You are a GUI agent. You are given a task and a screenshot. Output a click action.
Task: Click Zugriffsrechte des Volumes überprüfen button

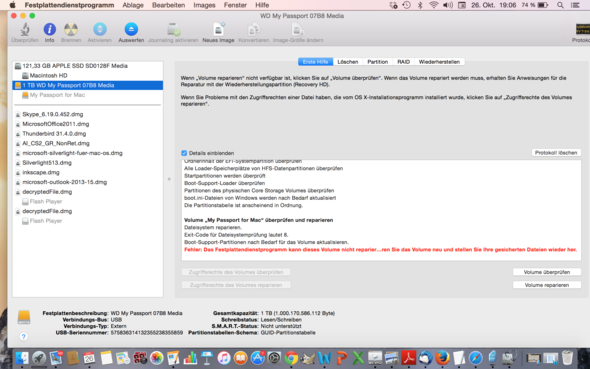pos(236,272)
